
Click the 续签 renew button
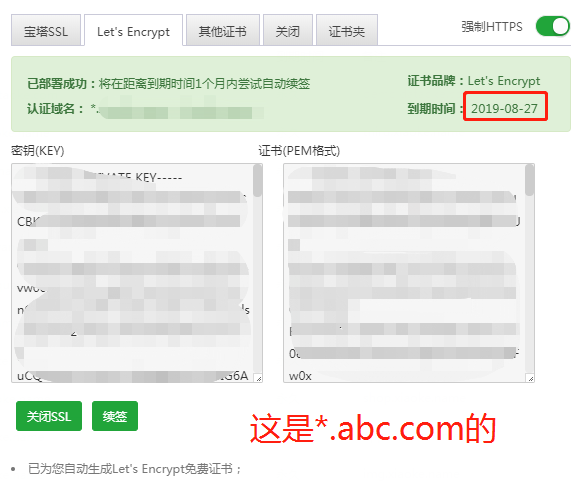pos(115,416)
